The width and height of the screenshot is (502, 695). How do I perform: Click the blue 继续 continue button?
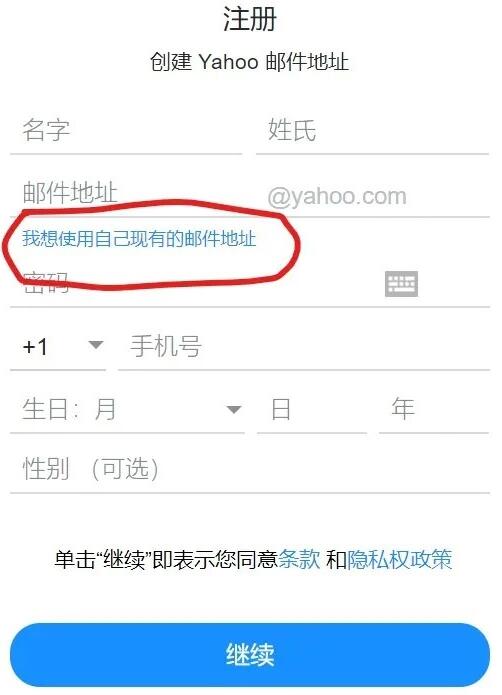click(x=250, y=655)
